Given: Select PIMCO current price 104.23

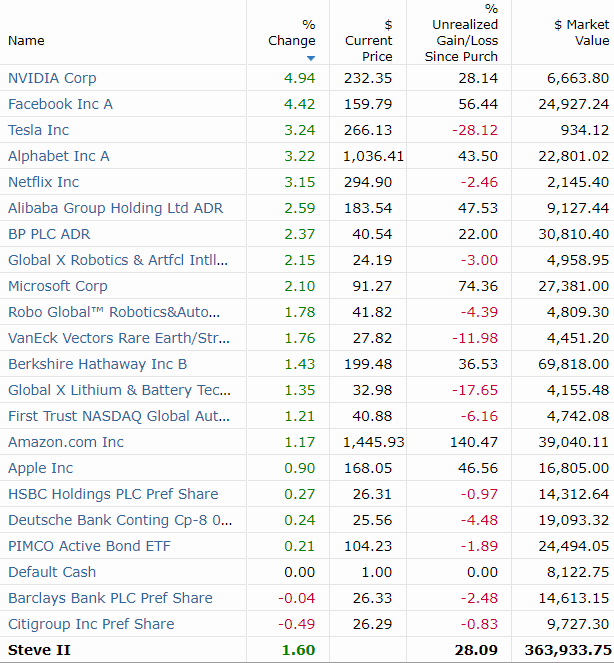Looking at the screenshot, I should coord(368,546).
